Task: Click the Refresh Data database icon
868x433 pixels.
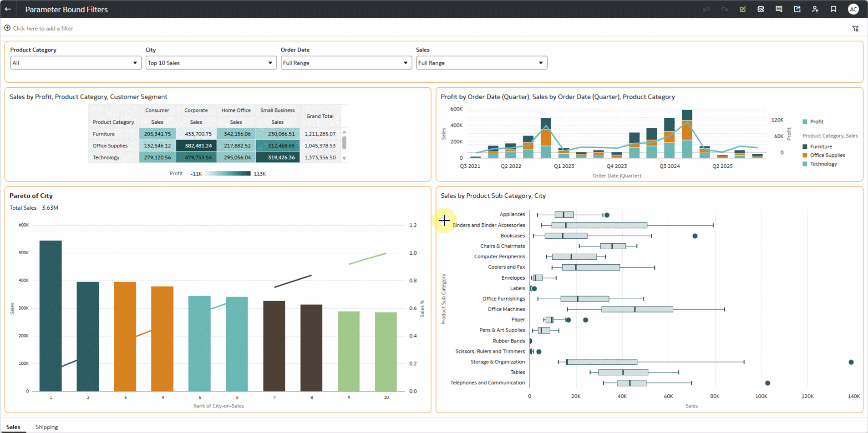Action: click(x=761, y=9)
